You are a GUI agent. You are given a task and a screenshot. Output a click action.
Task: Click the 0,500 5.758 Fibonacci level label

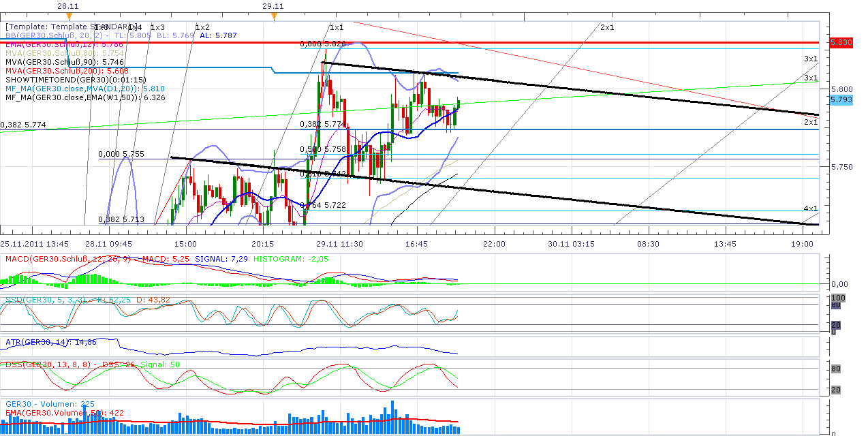tap(323, 149)
